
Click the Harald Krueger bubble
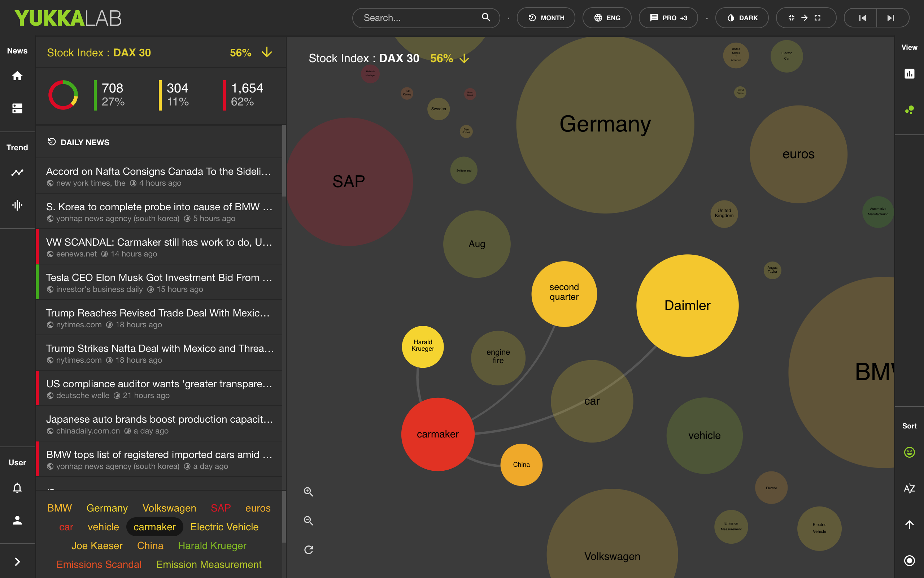pyautogui.click(x=423, y=346)
